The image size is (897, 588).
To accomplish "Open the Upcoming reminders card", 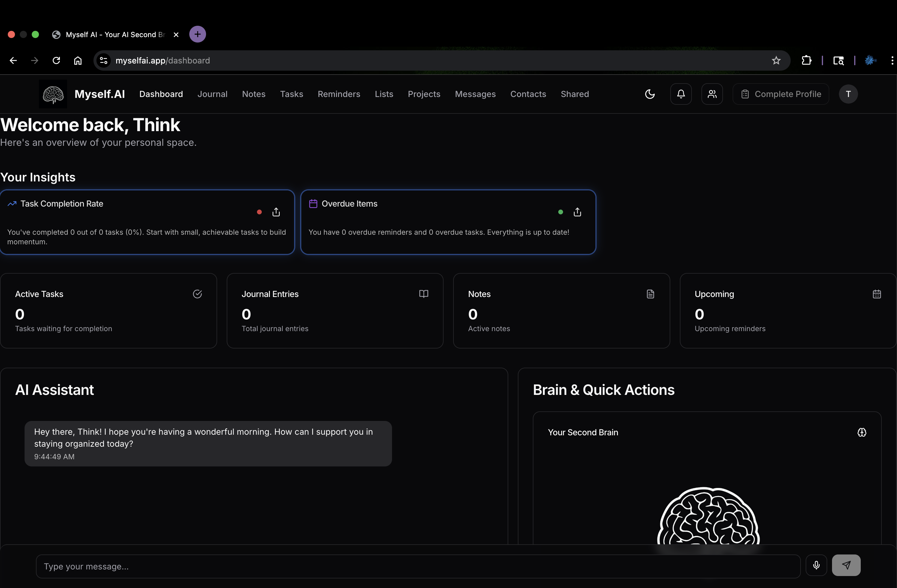I will (x=788, y=311).
